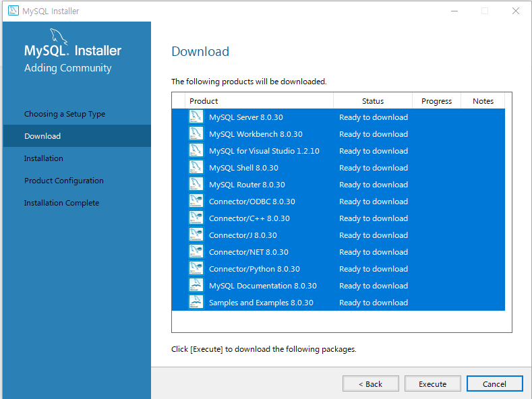Click Ready to download status for MySQL Router
The image size is (532, 399).
point(374,185)
